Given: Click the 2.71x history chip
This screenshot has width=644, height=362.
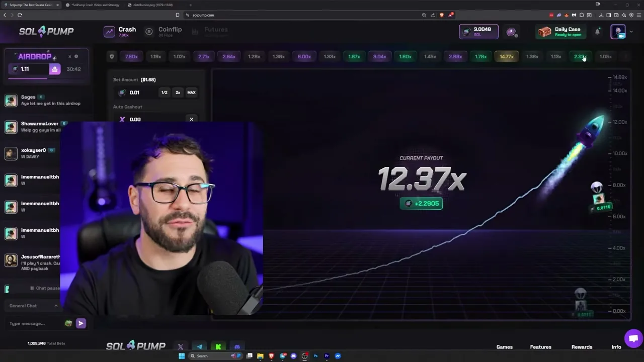Looking at the screenshot, I should 204,56.
